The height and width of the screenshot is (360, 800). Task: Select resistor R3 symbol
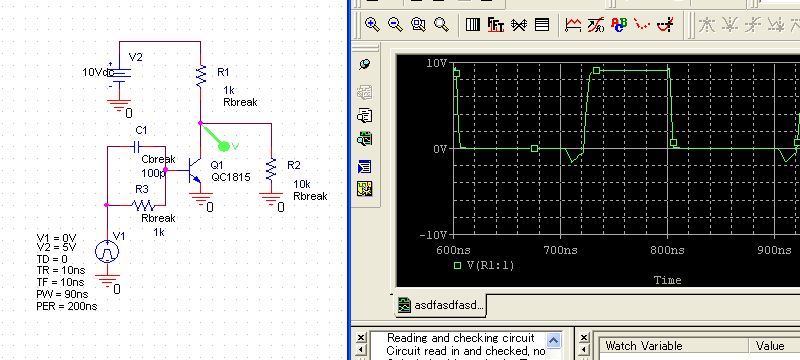click(x=143, y=205)
